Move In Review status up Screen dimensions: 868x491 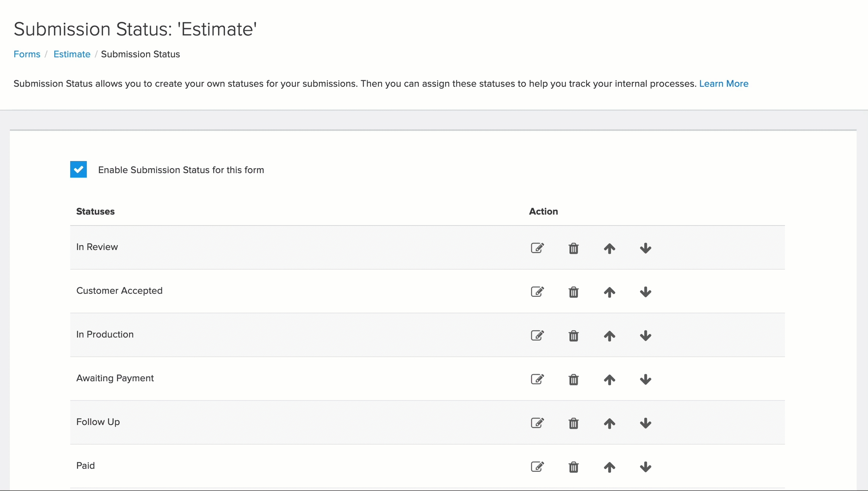(609, 248)
